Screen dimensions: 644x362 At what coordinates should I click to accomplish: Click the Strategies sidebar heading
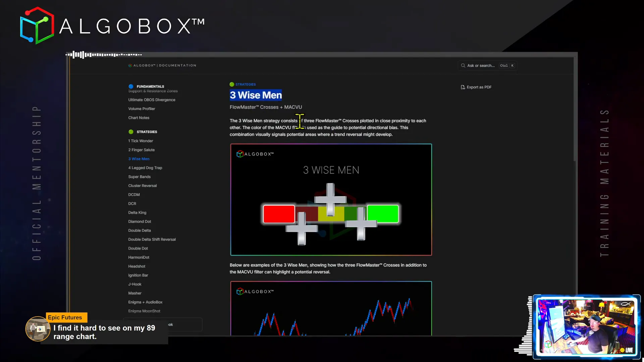147,132
